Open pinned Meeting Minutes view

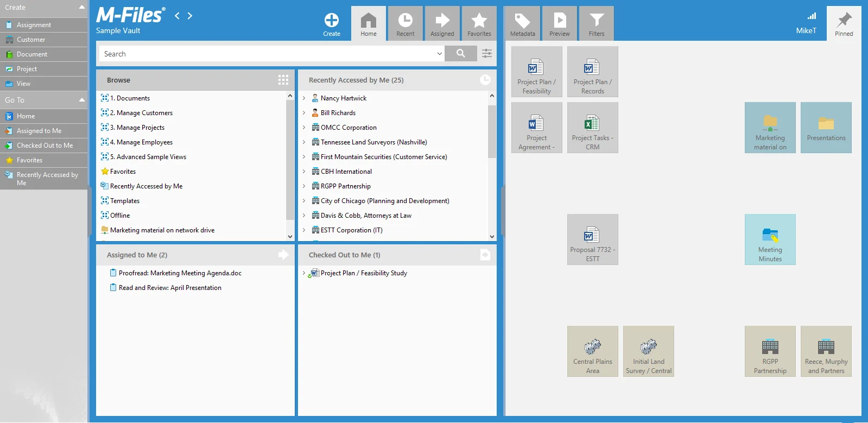(x=770, y=239)
